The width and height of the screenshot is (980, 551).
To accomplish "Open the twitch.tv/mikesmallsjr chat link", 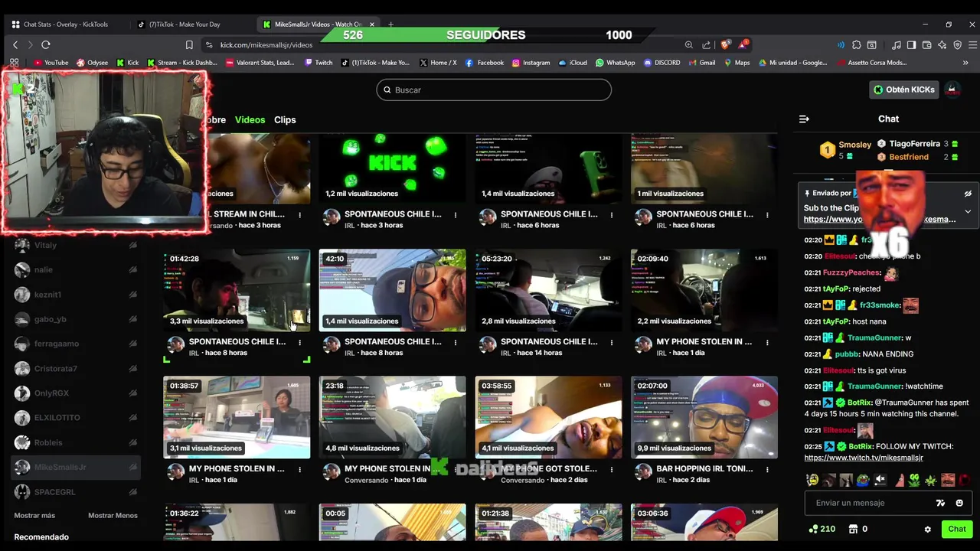I will (x=864, y=458).
